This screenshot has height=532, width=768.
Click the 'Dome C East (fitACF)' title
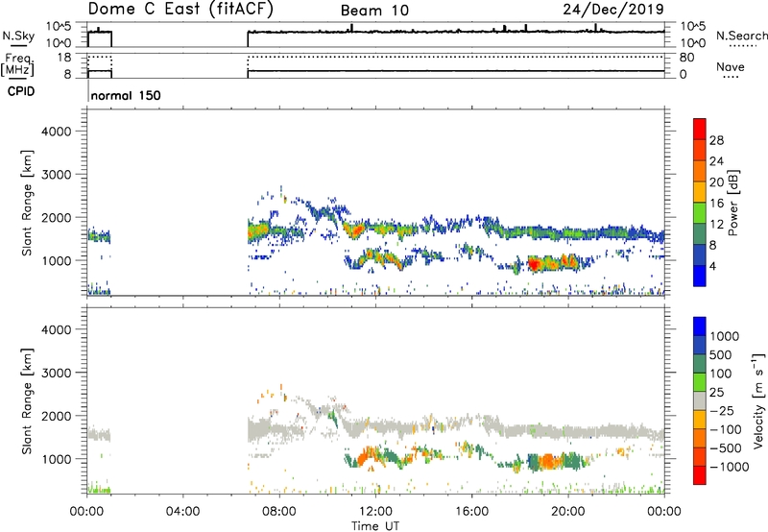click(180, 9)
